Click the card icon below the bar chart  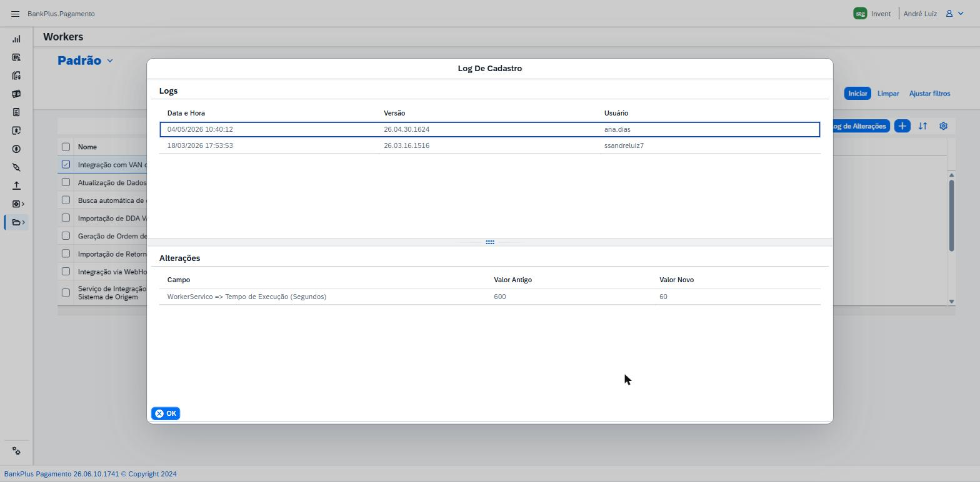pyautogui.click(x=16, y=57)
